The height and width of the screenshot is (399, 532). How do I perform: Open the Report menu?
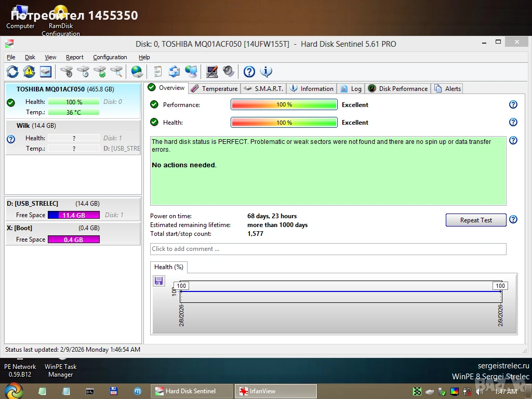tap(74, 57)
